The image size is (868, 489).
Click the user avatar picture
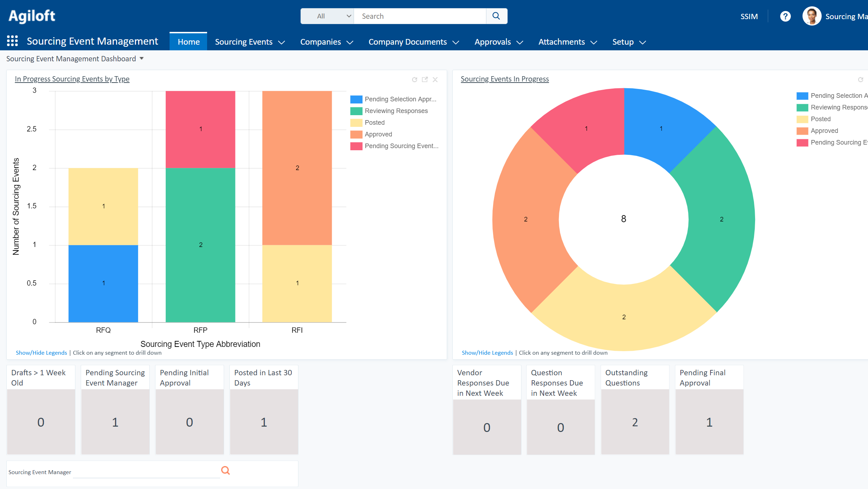pyautogui.click(x=812, y=16)
